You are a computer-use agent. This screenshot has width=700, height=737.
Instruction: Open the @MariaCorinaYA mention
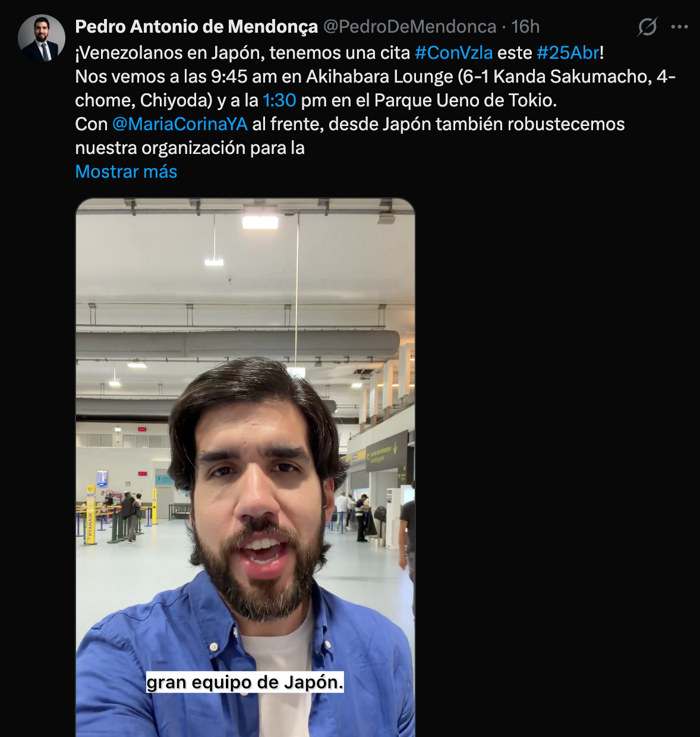click(x=179, y=124)
